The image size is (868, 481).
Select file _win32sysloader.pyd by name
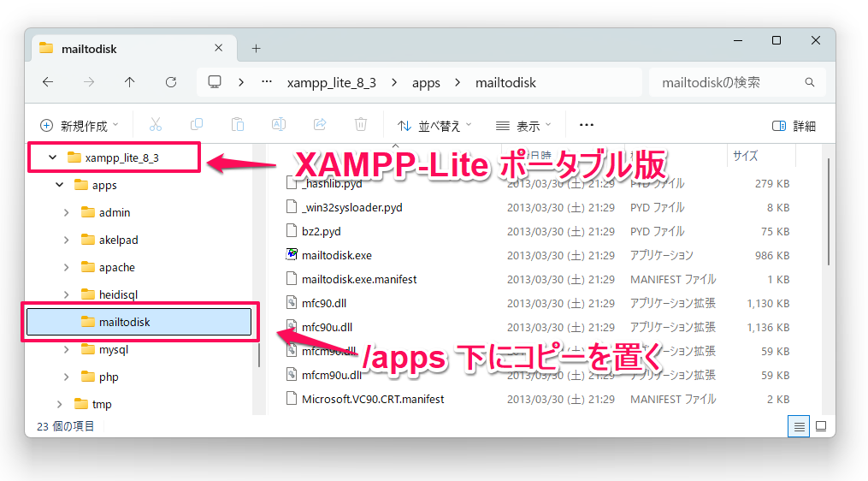(352, 207)
